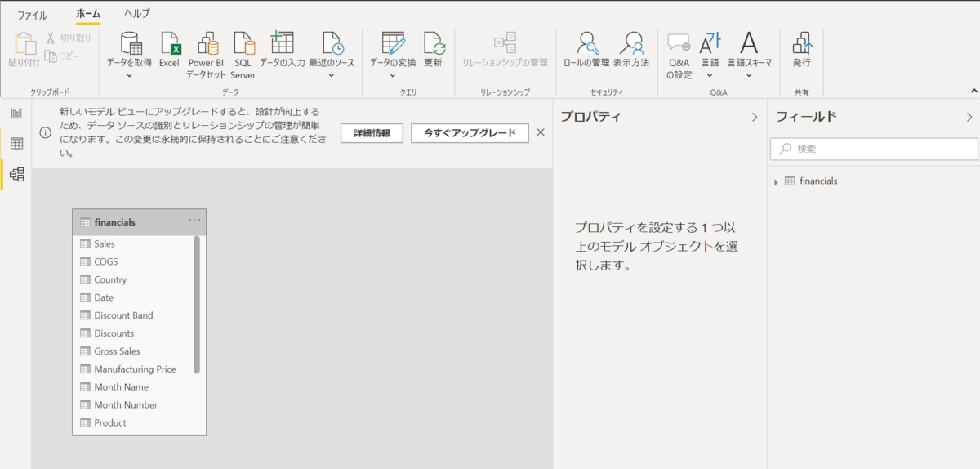Switch to Model view in sidebar
Viewport: 980px width, 469px height.
click(16, 174)
